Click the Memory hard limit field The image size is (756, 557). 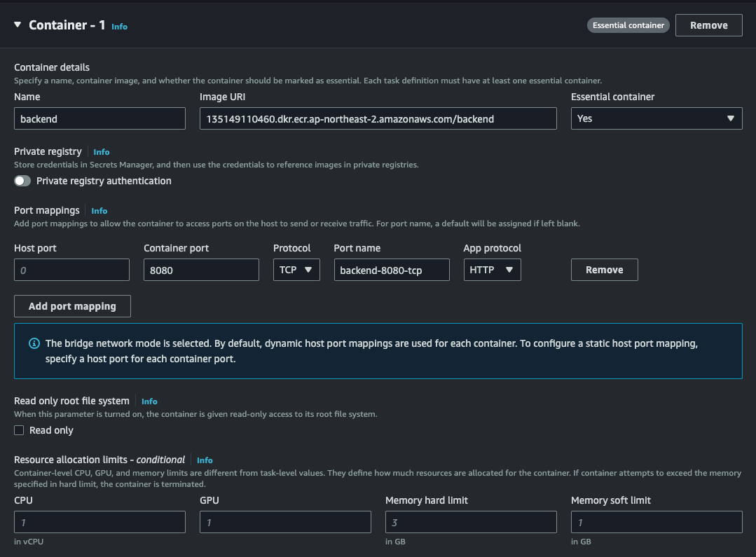471,522
